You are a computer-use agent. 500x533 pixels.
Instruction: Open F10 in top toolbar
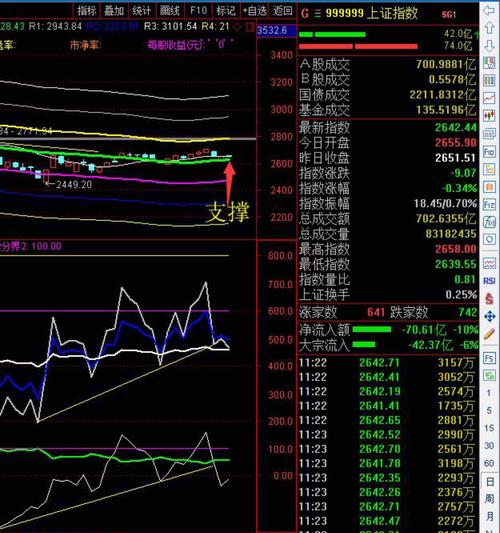(198, 11)
